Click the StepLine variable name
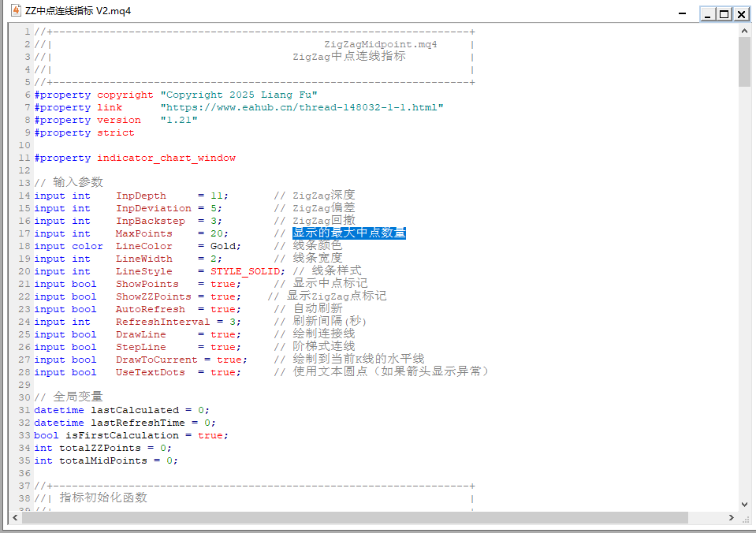The image size is (756, 533). point(141,347)
